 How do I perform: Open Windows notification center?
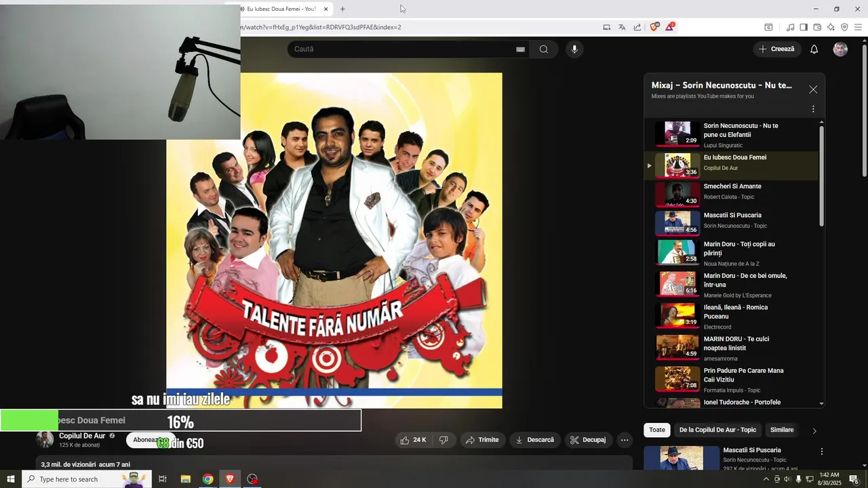pyautogui.click(x=854, y=479)
